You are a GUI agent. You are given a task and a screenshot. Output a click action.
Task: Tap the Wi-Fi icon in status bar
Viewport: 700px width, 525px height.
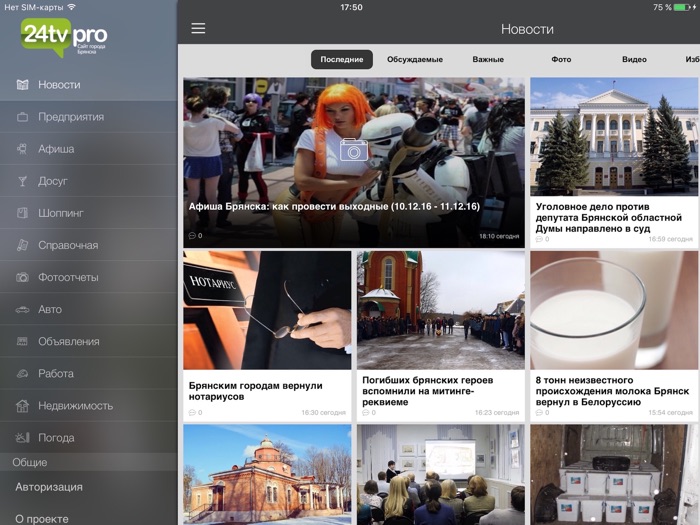click(71, 7)
